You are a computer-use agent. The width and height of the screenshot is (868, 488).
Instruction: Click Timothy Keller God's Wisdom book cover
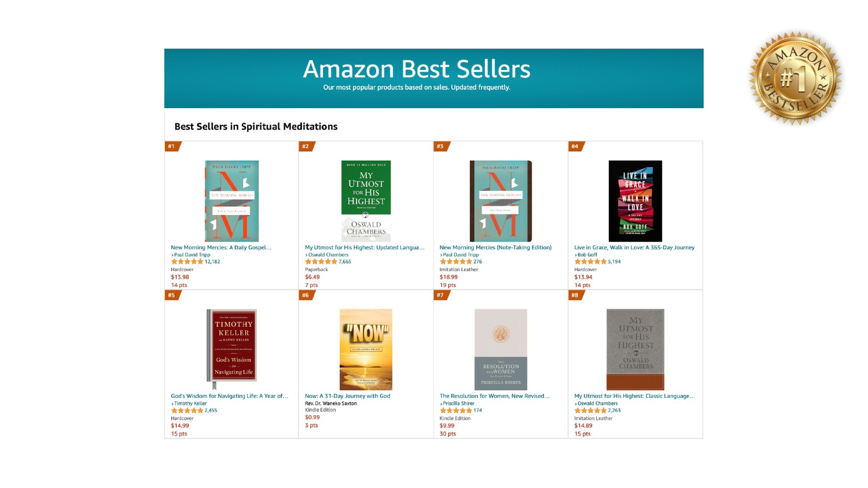tap(232, 345)
